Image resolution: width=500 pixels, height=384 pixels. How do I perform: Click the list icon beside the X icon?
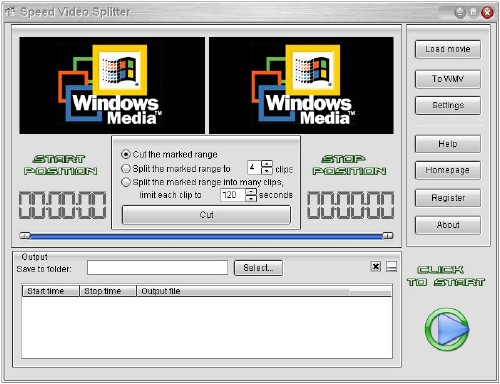[391, 266]
